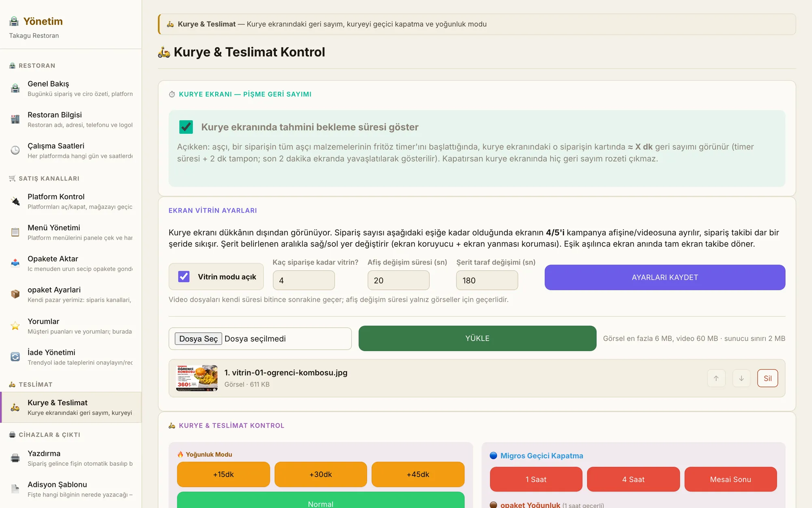Screen dimensions: 812x508
Task: Click the Yönetim logo icon
Action: click(14, 21)
